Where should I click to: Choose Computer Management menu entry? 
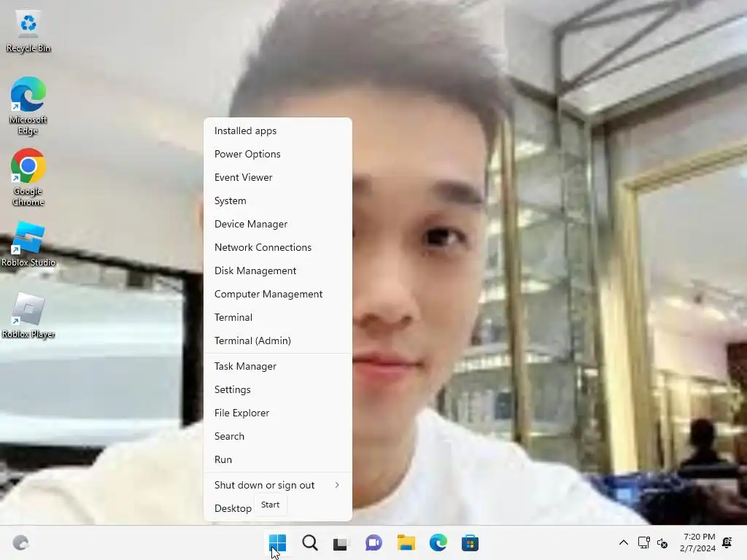pyautogui.click(x=278, y=295)
